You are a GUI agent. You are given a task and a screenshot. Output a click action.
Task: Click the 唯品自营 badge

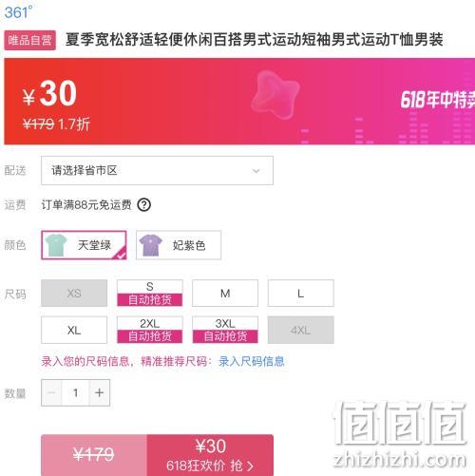(30, 40)
